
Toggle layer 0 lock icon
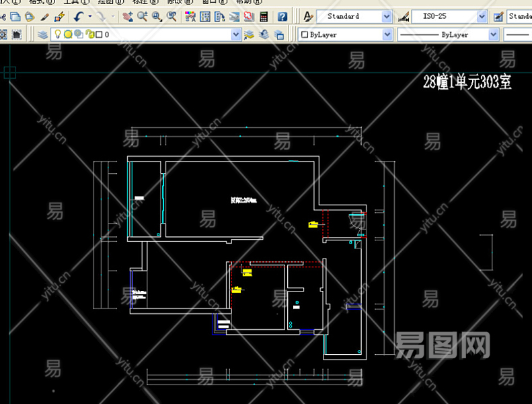click(89, 34)
